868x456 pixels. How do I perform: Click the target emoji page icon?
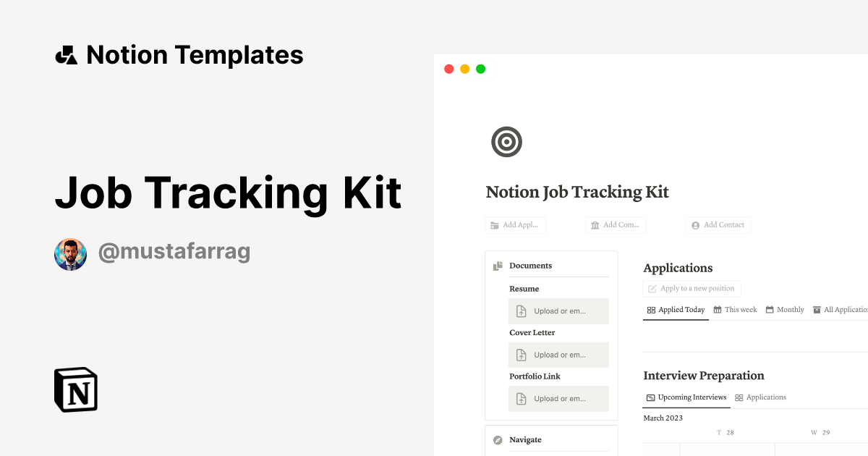(x=506, y=142)
